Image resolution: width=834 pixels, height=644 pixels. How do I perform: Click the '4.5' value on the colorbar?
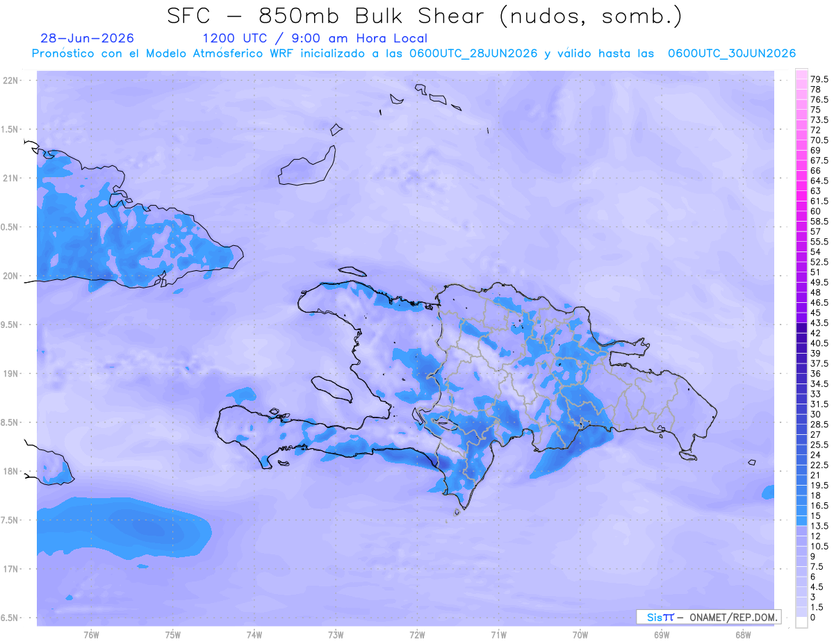pos(817,586)
